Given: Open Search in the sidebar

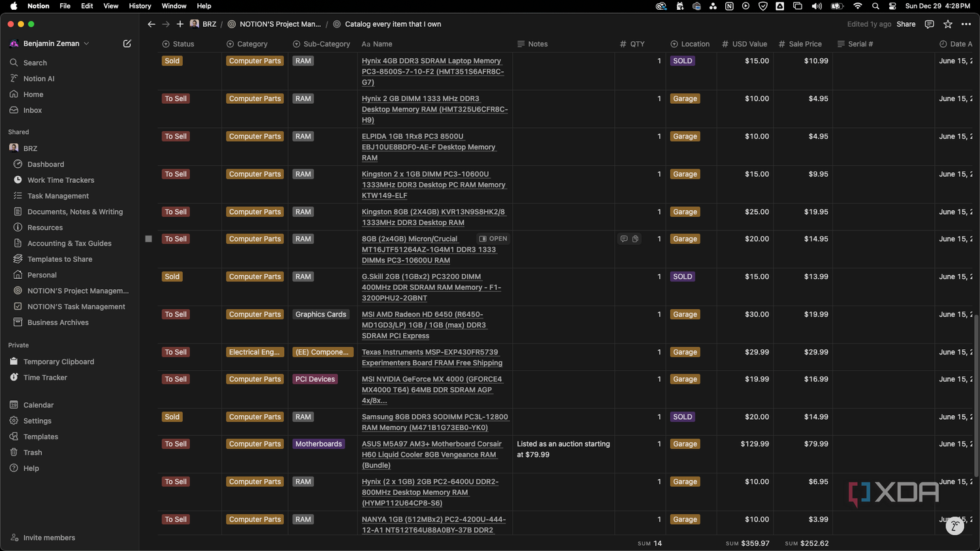Looking at the screenshot, I should coord(35,63).
